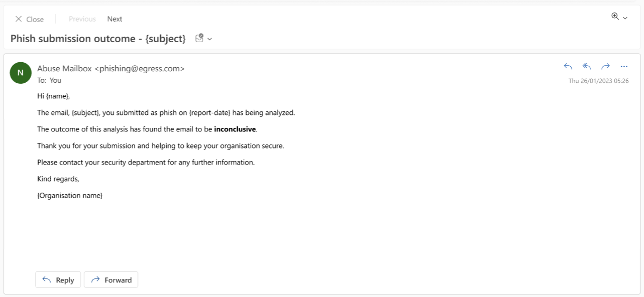This screenshot has width=644, height=297.
Task: Click the X Close icon at top left
Action: (x=19, y=19)
